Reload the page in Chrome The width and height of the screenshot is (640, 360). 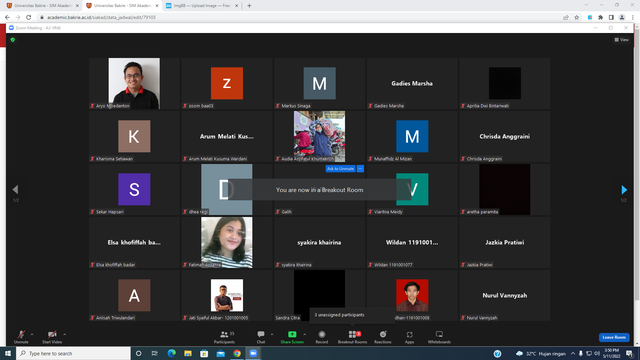[29, 18]
